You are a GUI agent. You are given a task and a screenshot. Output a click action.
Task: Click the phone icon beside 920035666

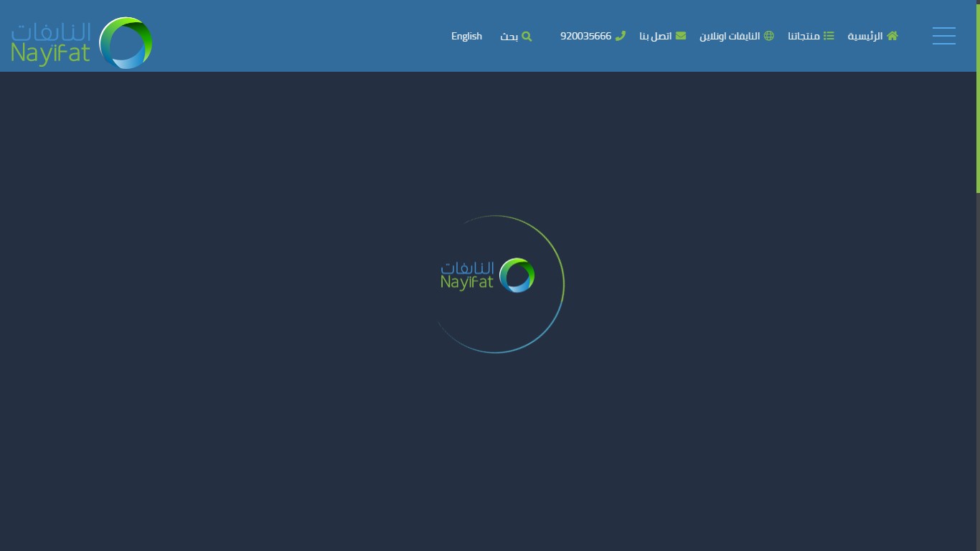coord(620,36)
